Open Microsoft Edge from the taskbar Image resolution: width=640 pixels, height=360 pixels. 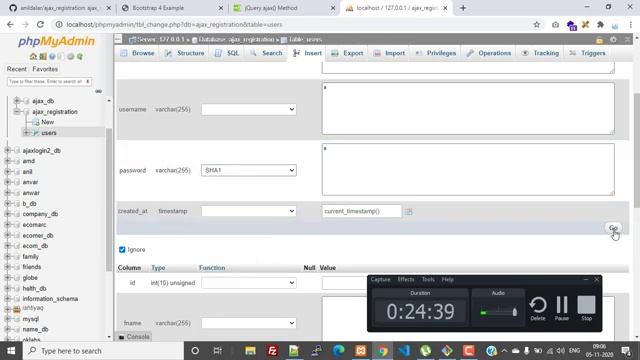pos(338,351)
